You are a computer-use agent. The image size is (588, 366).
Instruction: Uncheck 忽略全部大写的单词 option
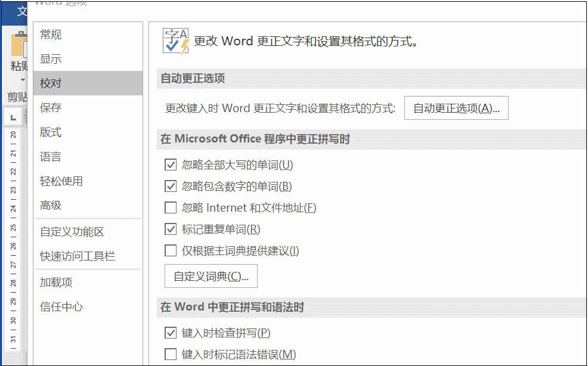click(170, 165)
